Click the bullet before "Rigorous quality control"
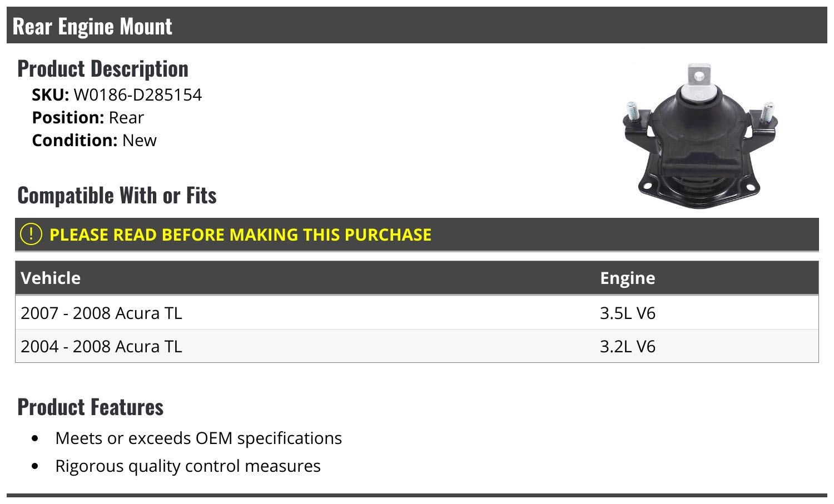This screenshot has width=834, height=504. pyautogui.click(x=36, y=466)
